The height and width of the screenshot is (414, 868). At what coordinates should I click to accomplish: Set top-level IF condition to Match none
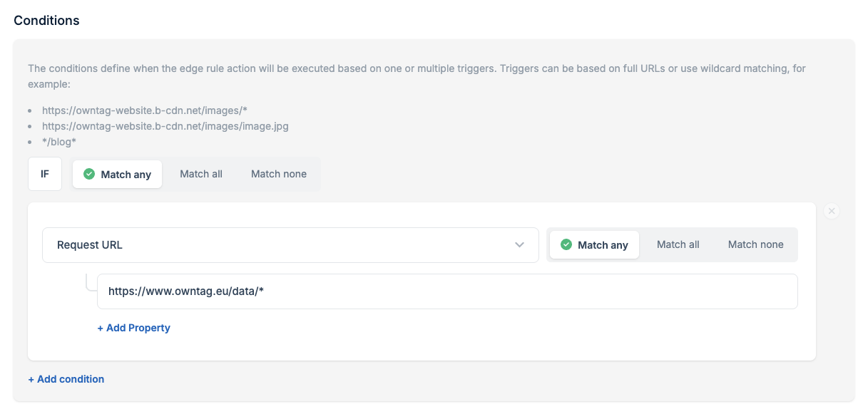click(279, 174)
